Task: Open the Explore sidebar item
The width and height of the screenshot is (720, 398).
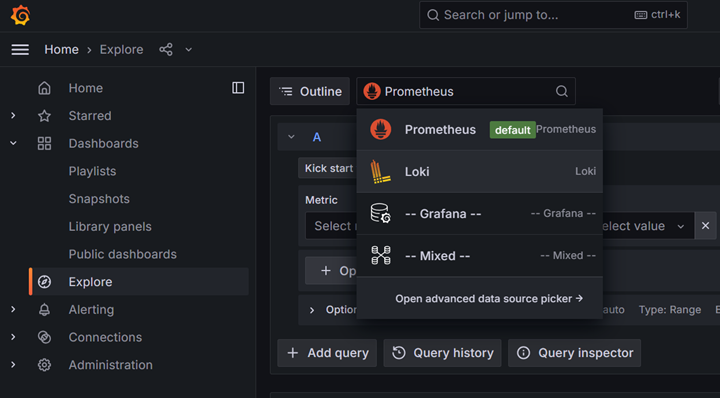Action: click(139, 282)
